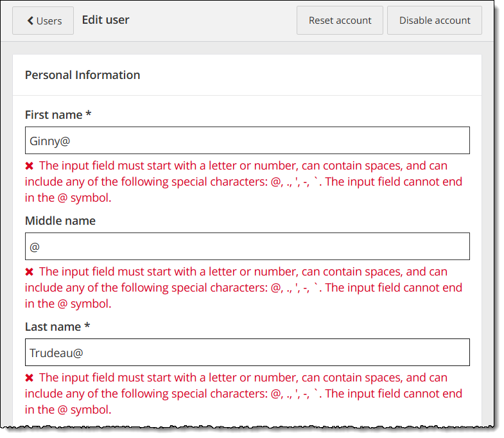The height and width of the screenshot is (438, 504).
Task: Click the red X icon under First name
Action: [30, 166]
